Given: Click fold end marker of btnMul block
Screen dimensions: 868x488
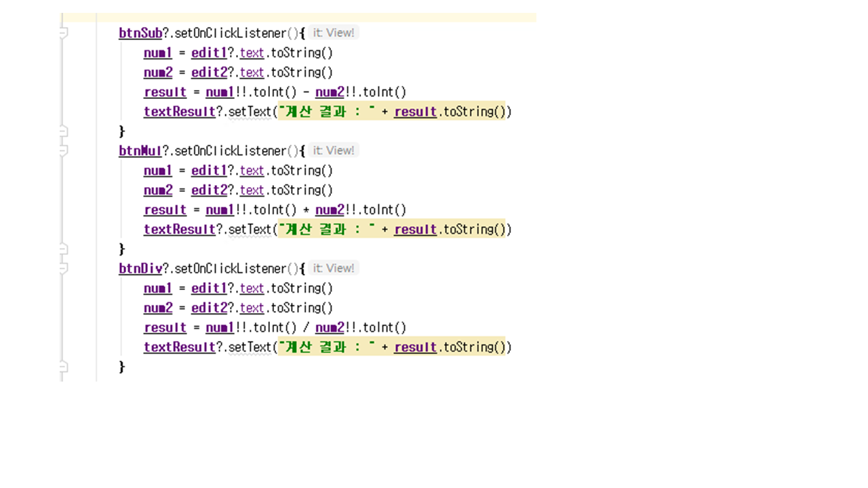Looking at the screenshot, I should (x=62, y=249).
